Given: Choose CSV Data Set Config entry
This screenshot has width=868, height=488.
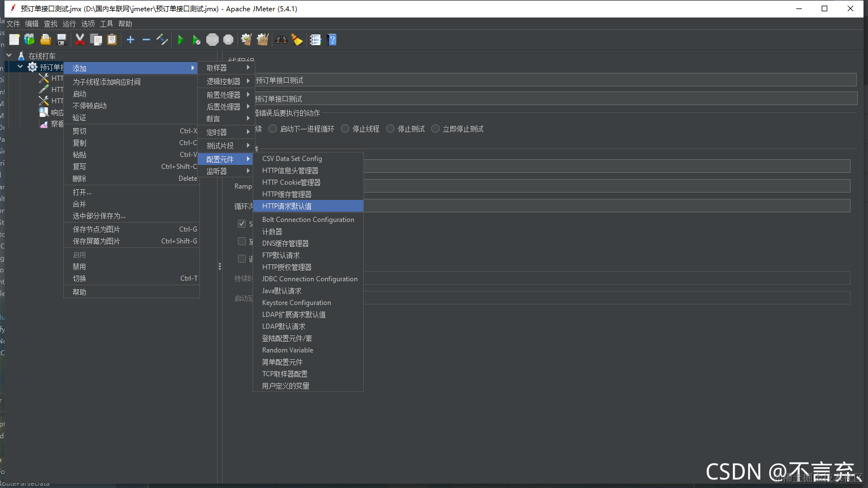Looking at the screenshot, I should tap(308, 159).
